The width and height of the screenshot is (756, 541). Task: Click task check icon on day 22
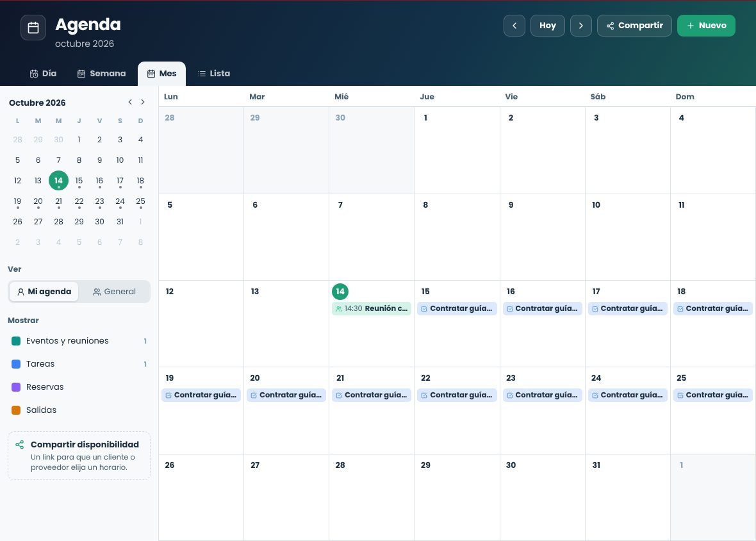pyautogui.click(x=424, y=395)
